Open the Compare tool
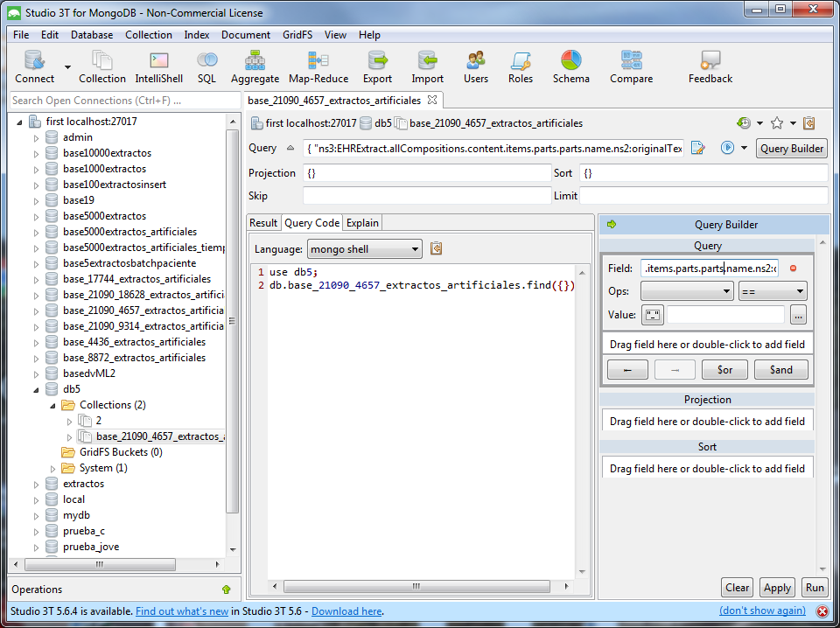The width and height of the screenshot is (840, 628). [x=631, y=67]
